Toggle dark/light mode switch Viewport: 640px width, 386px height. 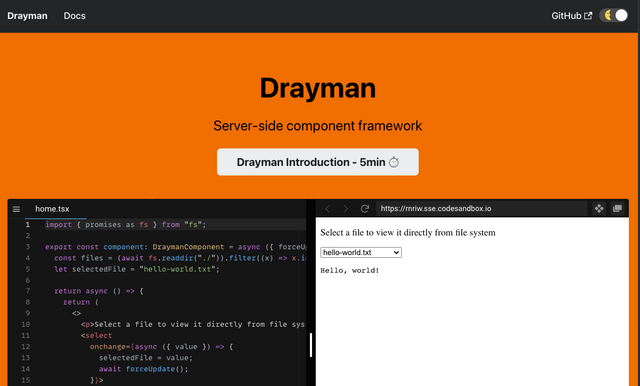(x=613, y=16)
